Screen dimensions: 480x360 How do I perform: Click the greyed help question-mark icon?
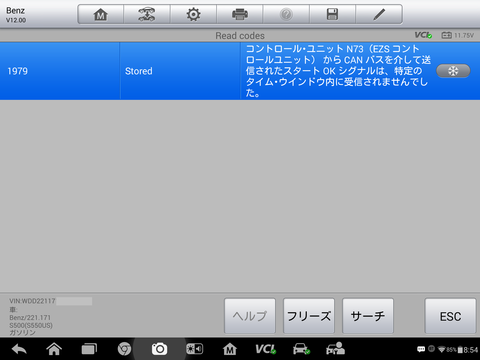pos(286,14)
